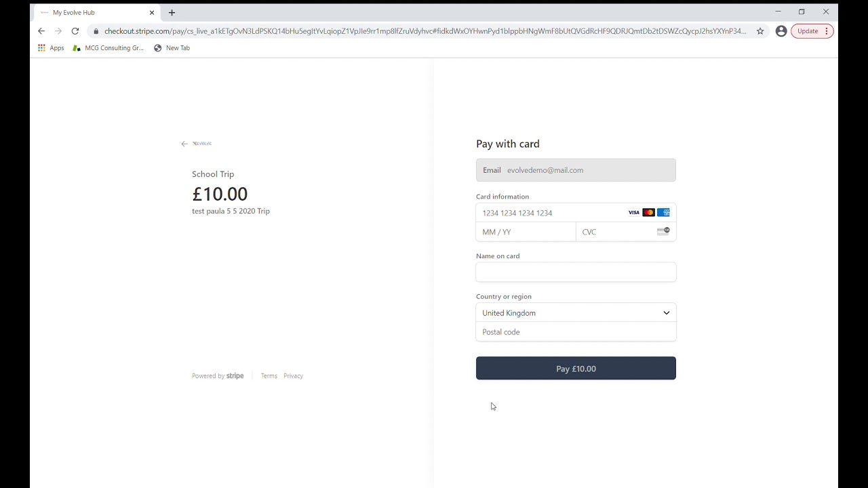The image size is (868, 488).
Task: Open the Terms link
Action: [x=269, y=376]
